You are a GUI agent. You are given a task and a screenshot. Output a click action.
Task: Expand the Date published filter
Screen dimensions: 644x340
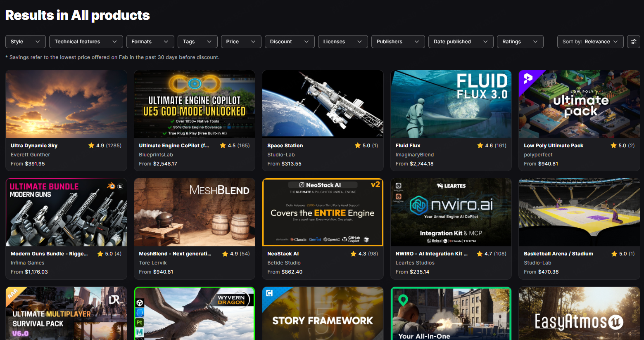coord(461,42)
